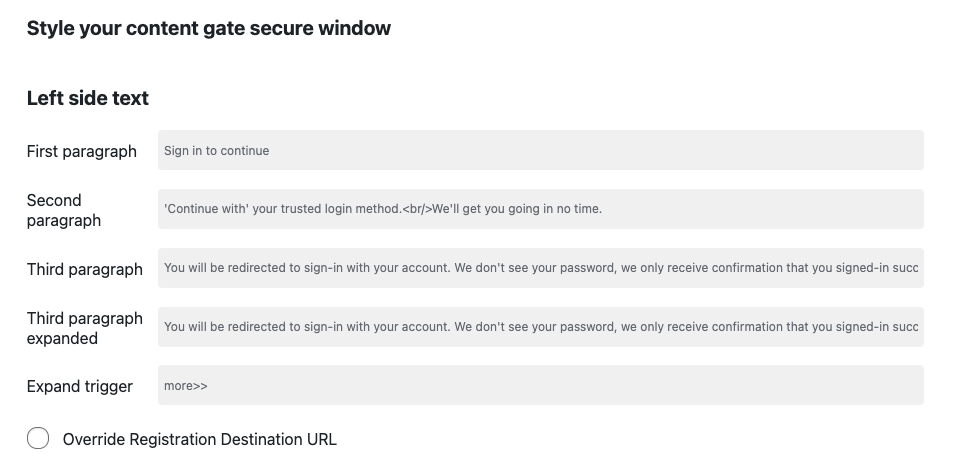
Task: Place cursor on 'more>>' text
Action: 185,386
